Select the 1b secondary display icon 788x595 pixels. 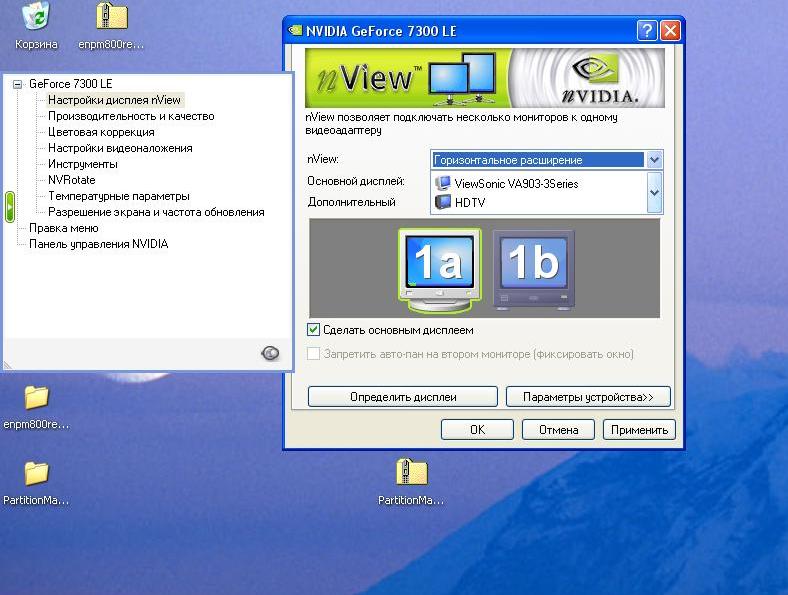click(x=533, y=266)
